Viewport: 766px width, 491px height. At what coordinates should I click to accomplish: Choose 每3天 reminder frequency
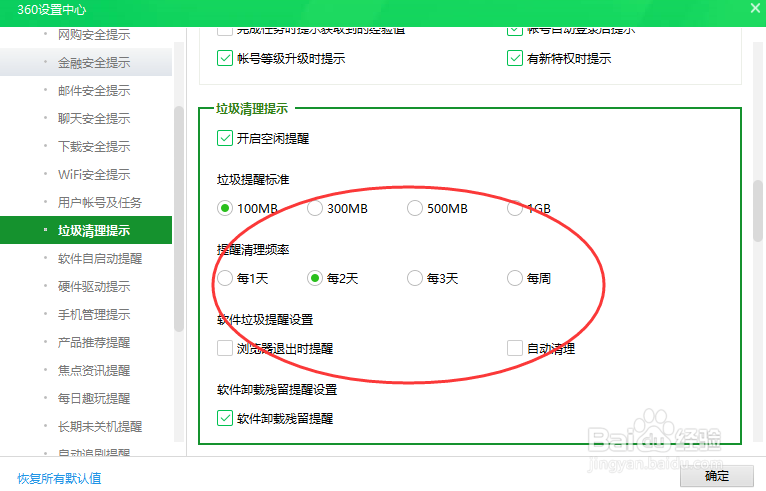(415, 278)
